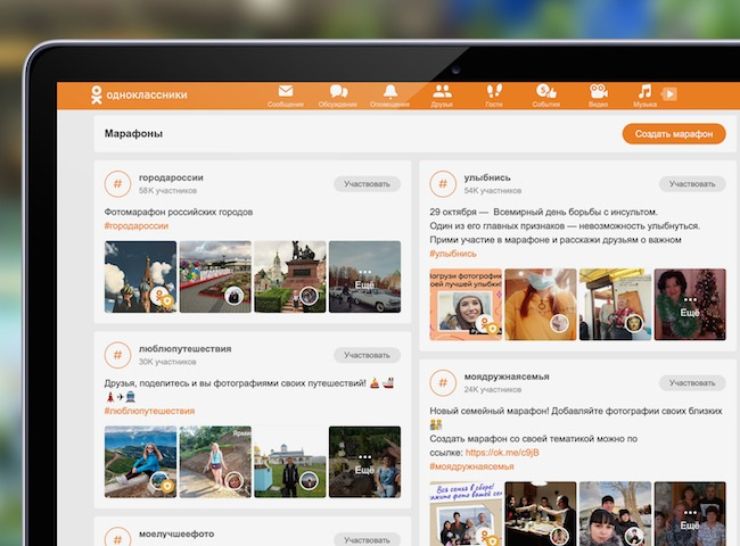Open люблюпутешествия marathon title
Screen dimensions: 740x546
(x=185, y=349)
